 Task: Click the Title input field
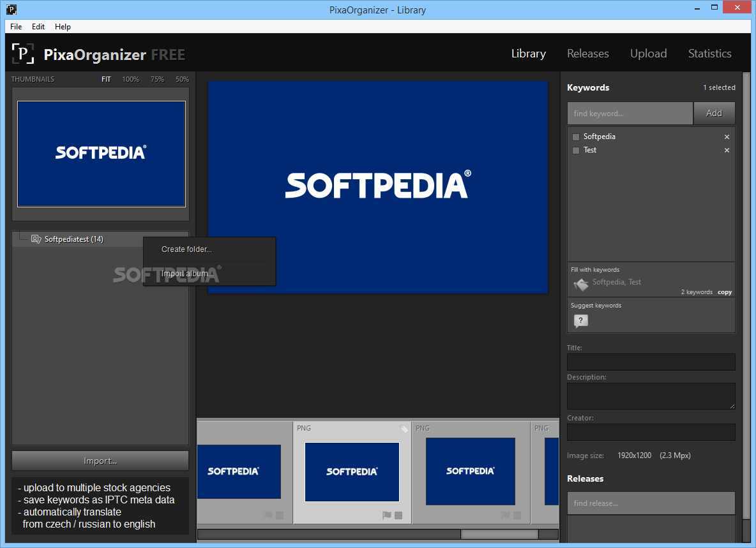click(651, 362)
